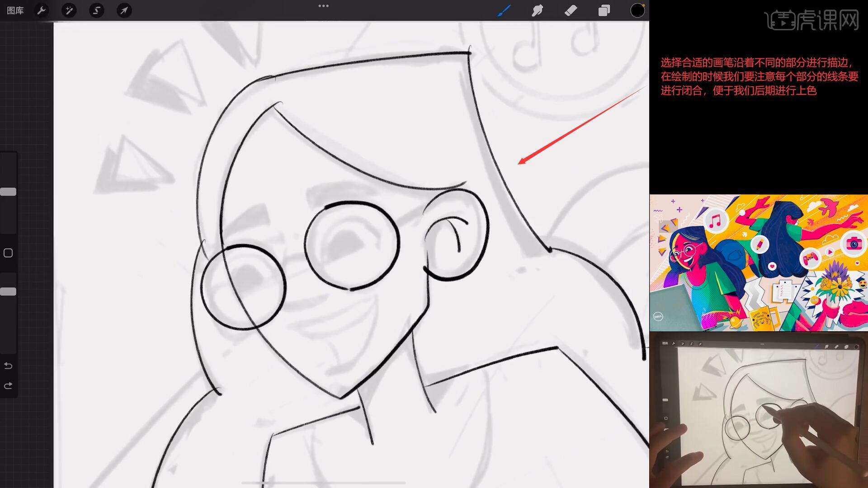Click the hand-drawing camera video thumbnail
The width and height of the screenshot is (868, 488).
758,410
